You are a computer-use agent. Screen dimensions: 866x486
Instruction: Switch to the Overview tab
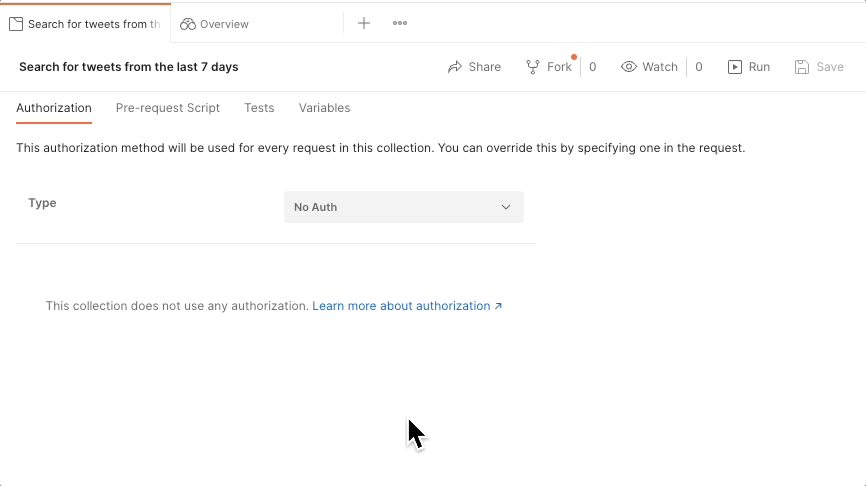click(257, 24)
